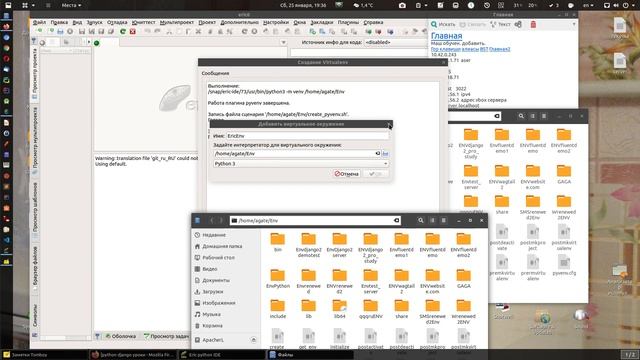Click the Текст formatting button in notes window

pos(501,24)
